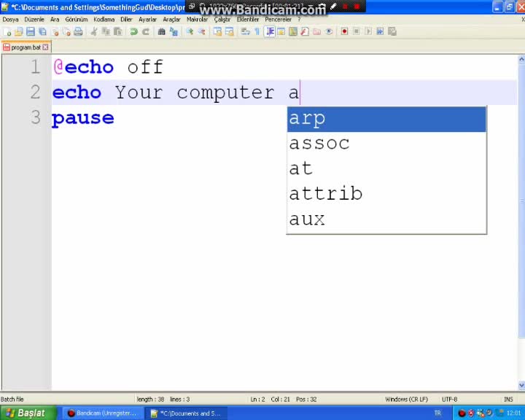Toggle the indent guide button

(x=269, y=32)
